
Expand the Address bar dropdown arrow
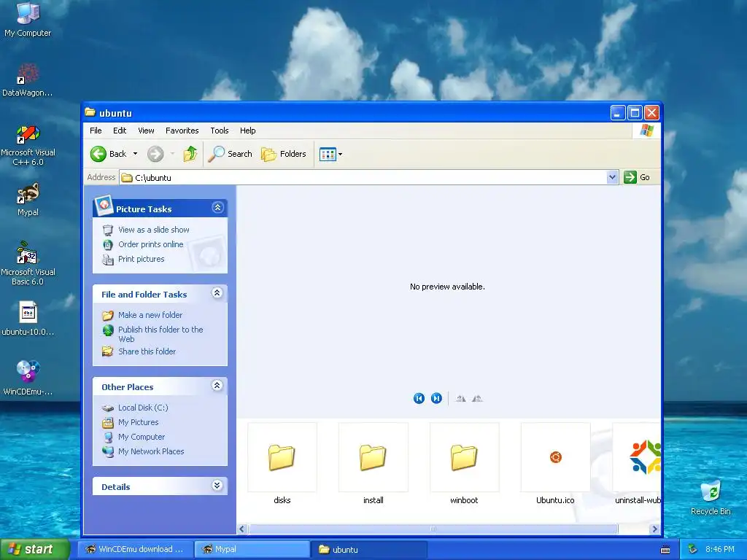point(613,177)
